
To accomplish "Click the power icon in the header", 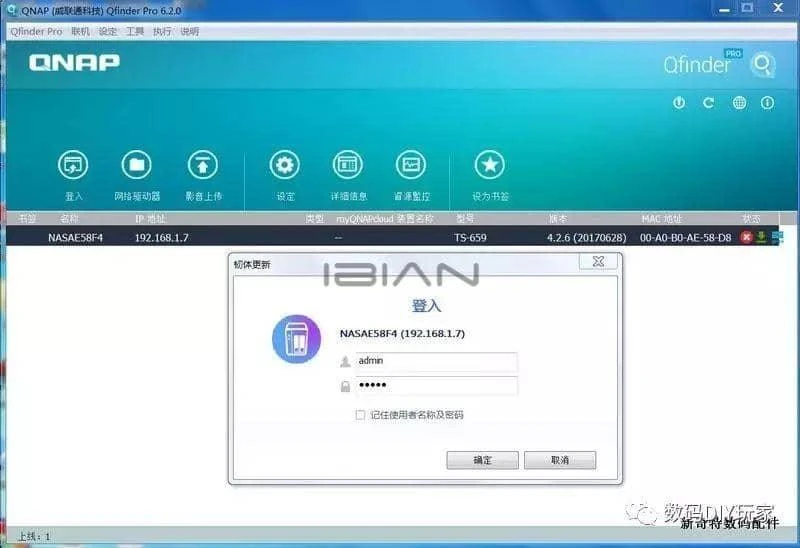I will point(679,103).
